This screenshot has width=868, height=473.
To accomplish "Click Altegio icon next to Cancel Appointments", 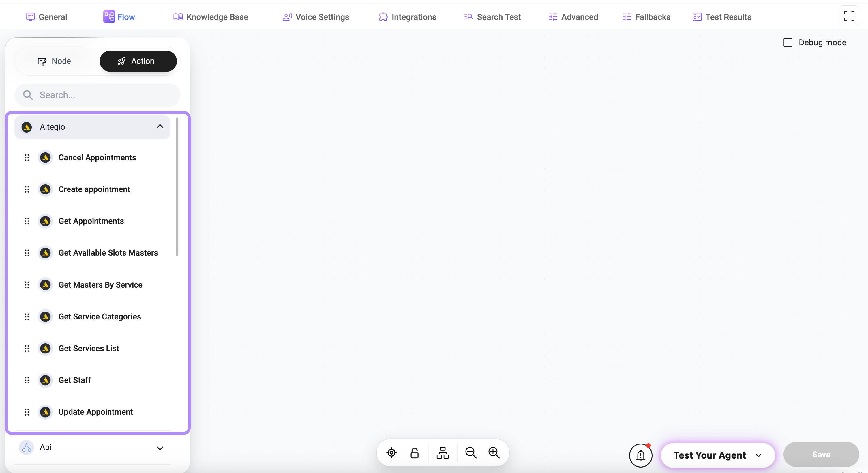I will point(45,158).
